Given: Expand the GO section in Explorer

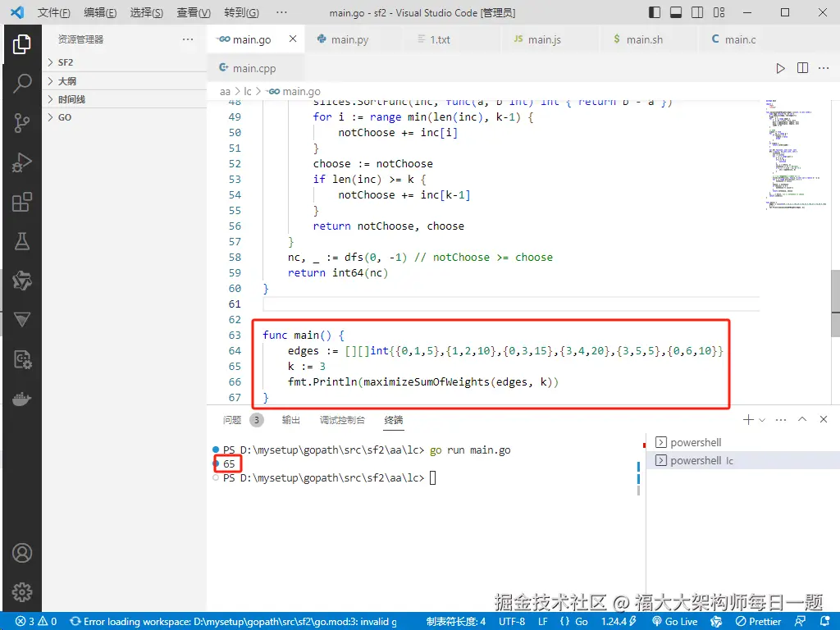Looking at the screenshot, I should pos(125,117).
